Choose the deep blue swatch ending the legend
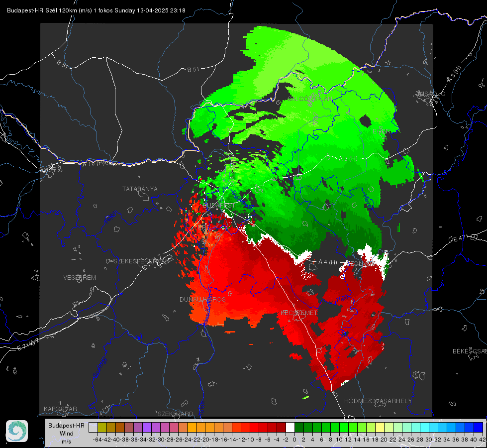Image resolution: width=487 pixels, height=448 pixels. [x=479, y=427]
